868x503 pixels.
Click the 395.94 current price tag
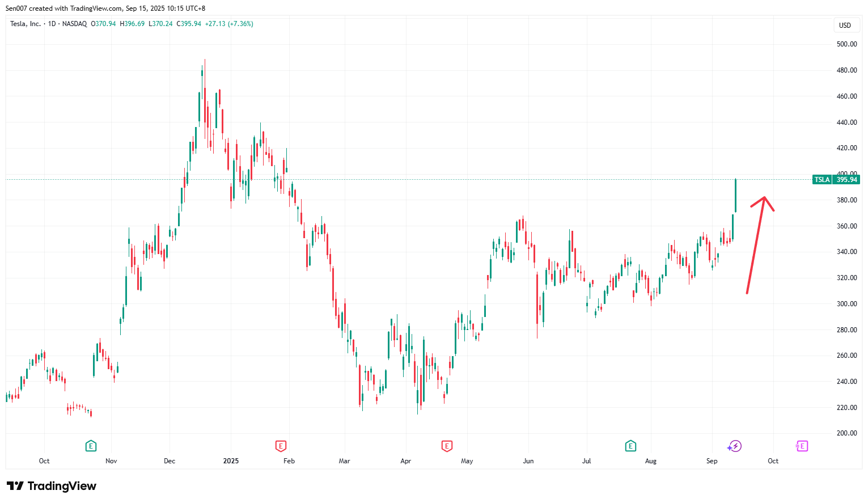pyautogui.click(x=846, y=180)
